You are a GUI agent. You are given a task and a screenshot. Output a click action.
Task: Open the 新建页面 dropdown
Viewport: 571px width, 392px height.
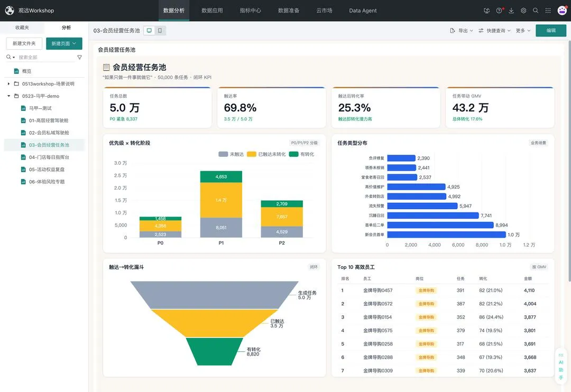point(64,43)
